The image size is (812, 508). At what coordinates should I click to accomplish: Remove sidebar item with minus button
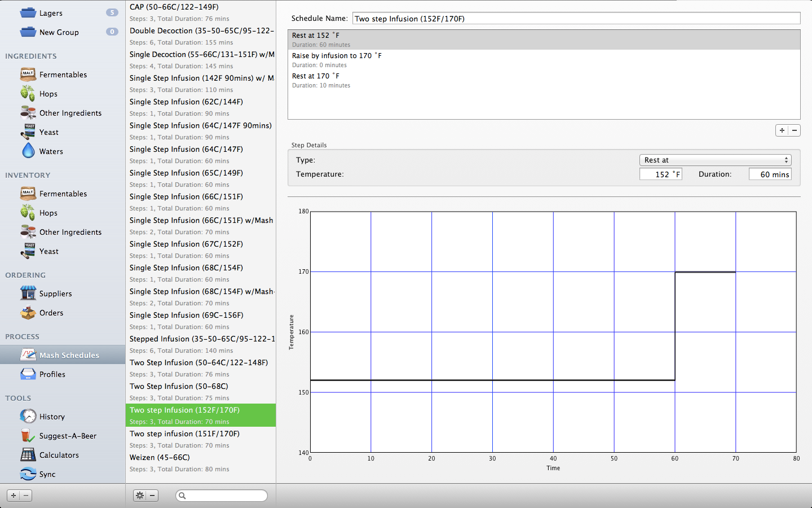26,496
